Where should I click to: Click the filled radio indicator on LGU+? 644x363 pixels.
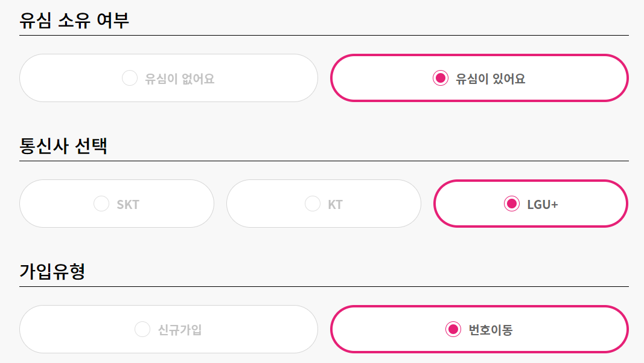point(512,204)
